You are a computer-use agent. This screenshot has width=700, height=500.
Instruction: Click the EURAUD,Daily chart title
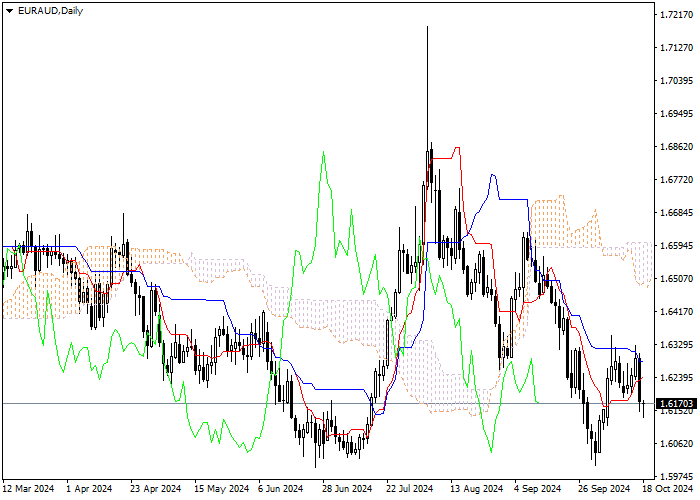50,11
